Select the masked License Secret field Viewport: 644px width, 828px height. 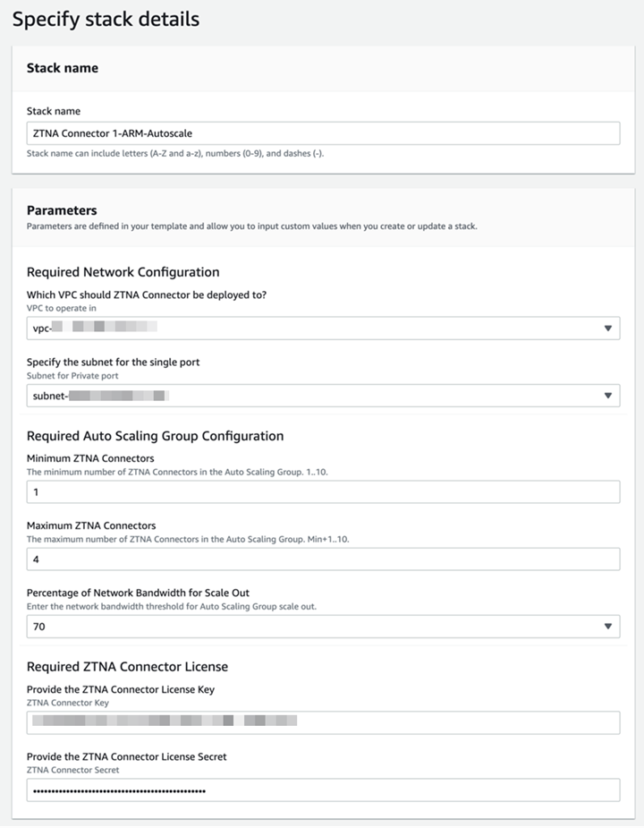click(x=322, y=790)
